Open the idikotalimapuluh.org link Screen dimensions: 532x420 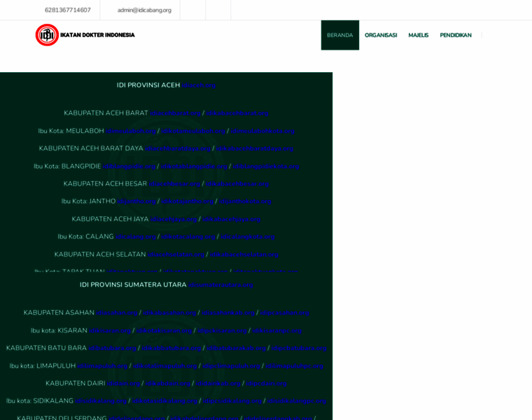(165, 366)
